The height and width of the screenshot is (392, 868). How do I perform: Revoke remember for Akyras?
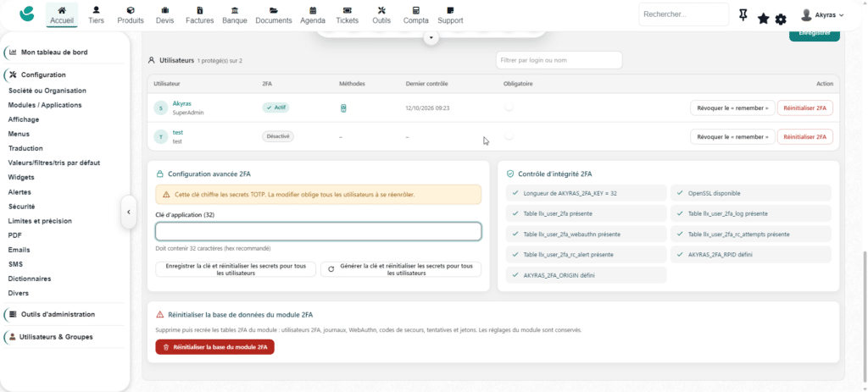(732, 108)
